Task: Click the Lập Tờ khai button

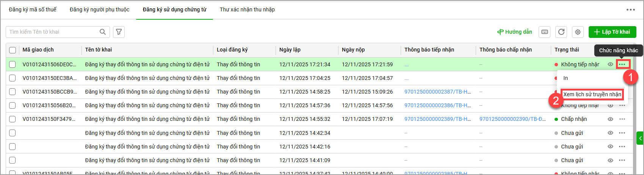Action: coord(612,32)
